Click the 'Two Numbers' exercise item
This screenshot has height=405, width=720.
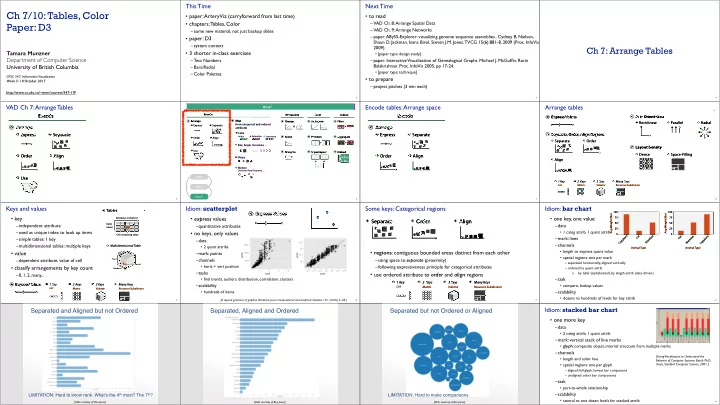tap(207, 60)
